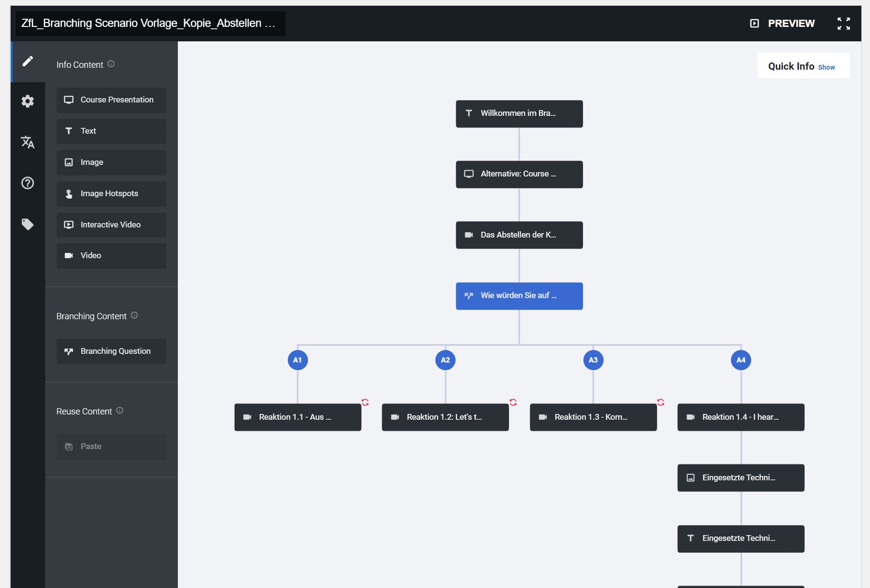Open the Metadata tag panel
Viewport: 870px width, 588px height.
click(27, 224)
